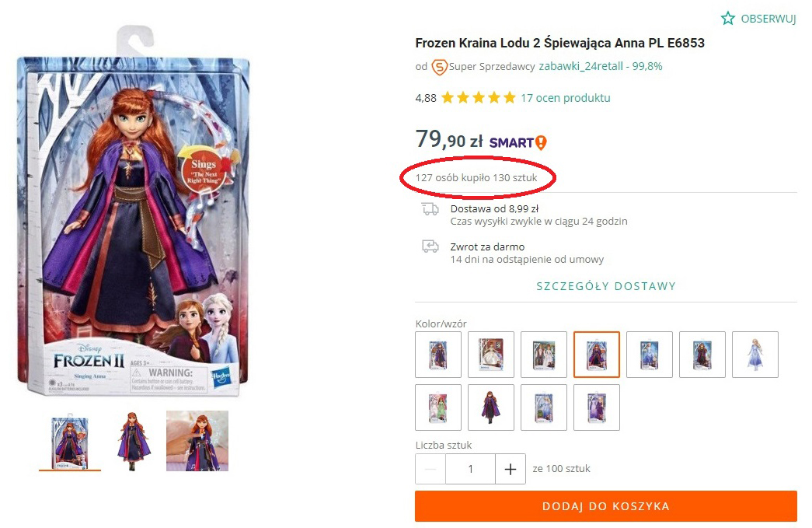Image resolution: width=812 pixels, height=528 pixels.
Task: Click the delivery truck icon
Action: [430, 208]
